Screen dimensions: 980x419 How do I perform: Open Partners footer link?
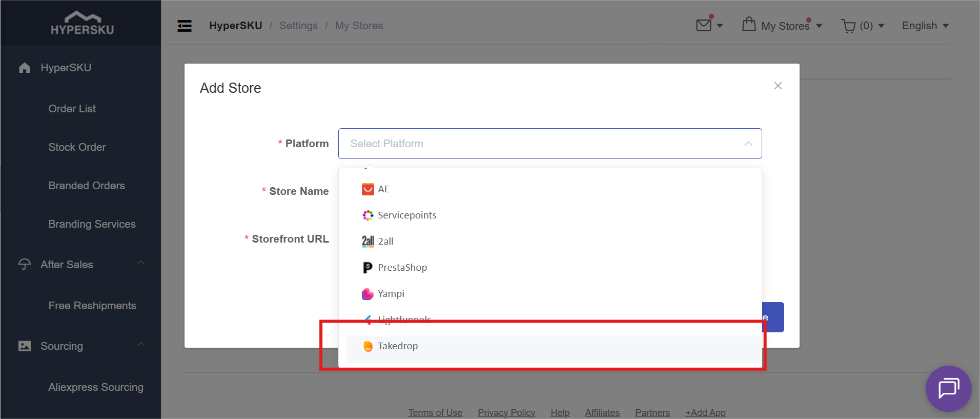tap(652, 412)
